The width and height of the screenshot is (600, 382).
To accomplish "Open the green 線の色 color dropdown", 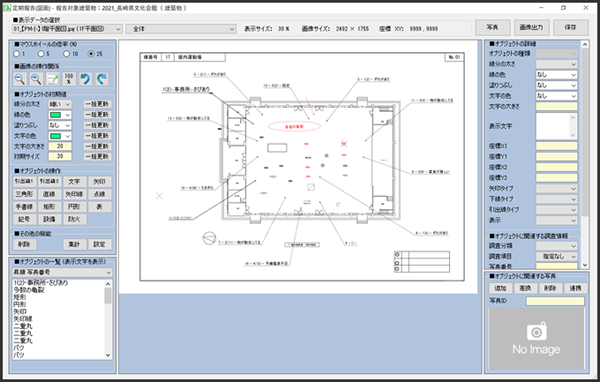I will click(x=60, y=115).
